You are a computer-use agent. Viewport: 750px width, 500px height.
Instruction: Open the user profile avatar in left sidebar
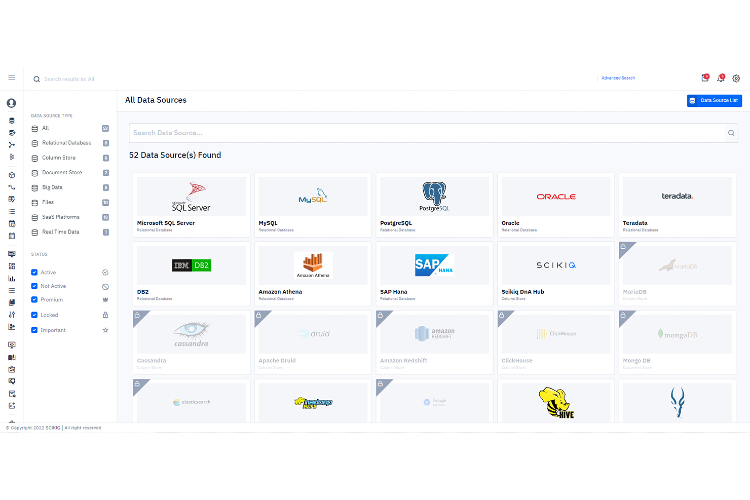(x=11, y=103)
